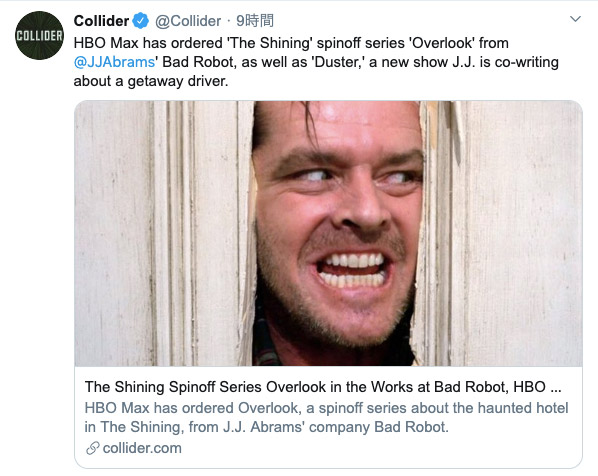This screenshot has width=598, height=476.
Task: Click tweet text line 'about a getaway driver.'
Action: (151, 81)
